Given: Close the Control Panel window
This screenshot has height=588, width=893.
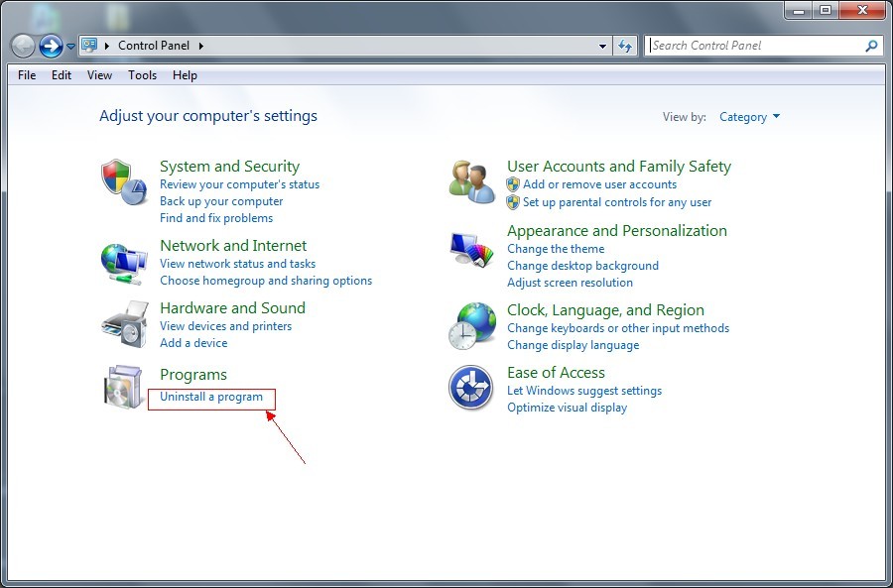Looking at the screenshot, I should point(862,10).
